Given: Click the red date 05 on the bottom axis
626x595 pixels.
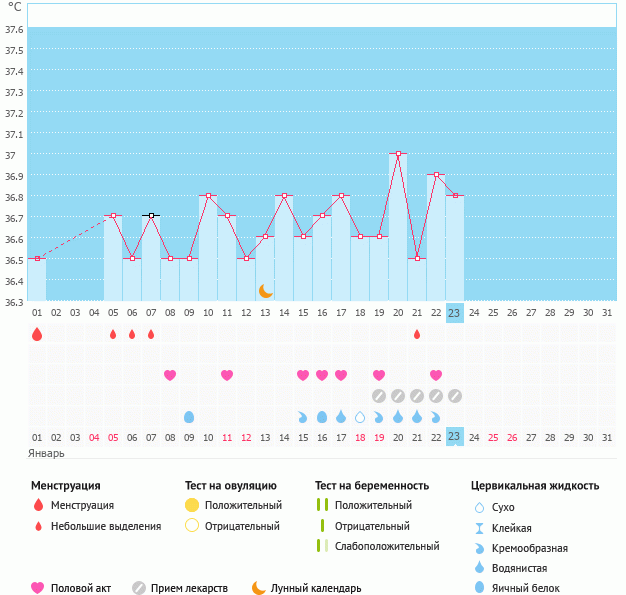Looking at the screenshot, I should [x=113, y=437].
